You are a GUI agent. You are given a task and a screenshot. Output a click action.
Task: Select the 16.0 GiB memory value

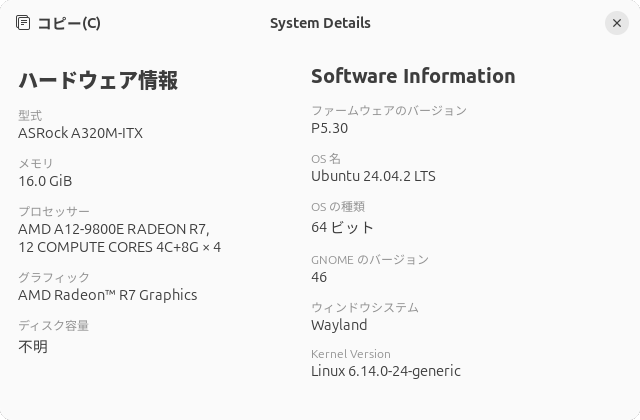(45, 181)
